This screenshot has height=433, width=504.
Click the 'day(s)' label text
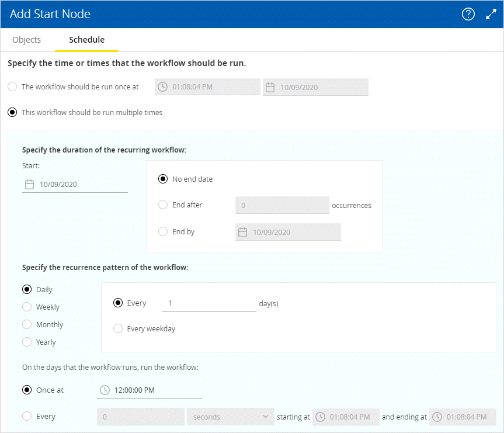click(x=269, y=303)
